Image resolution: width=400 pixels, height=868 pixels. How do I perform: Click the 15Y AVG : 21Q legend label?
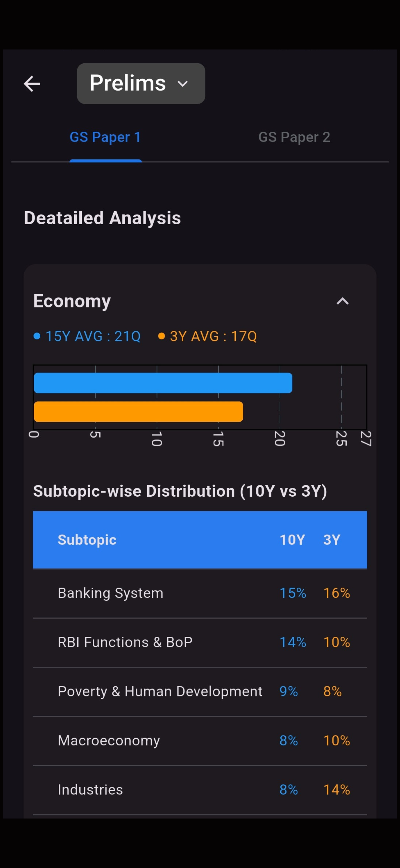click(93, 336)
